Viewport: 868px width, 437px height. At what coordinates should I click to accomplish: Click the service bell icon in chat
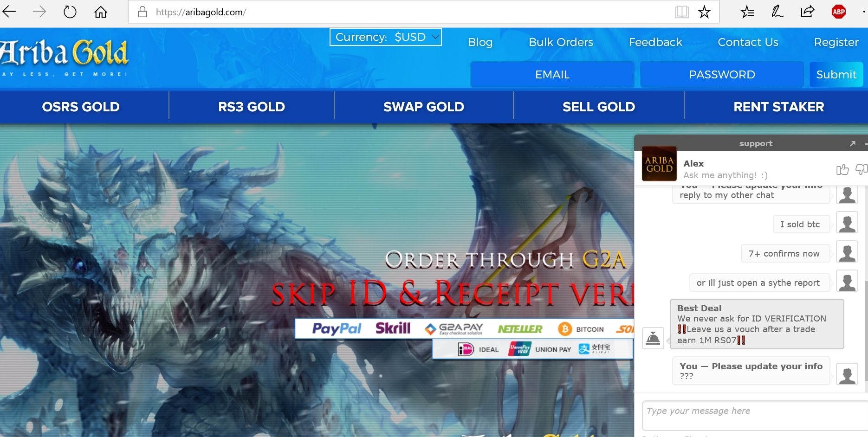[653, 338]
